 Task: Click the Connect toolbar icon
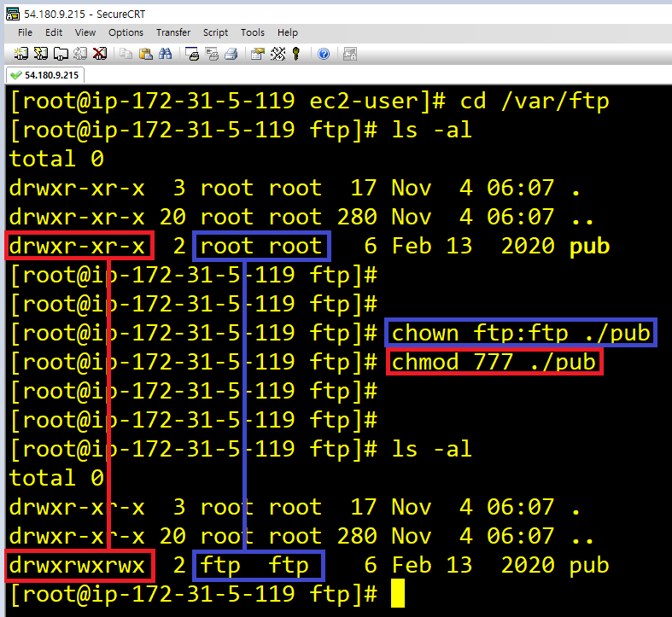(x=21, y=54)
